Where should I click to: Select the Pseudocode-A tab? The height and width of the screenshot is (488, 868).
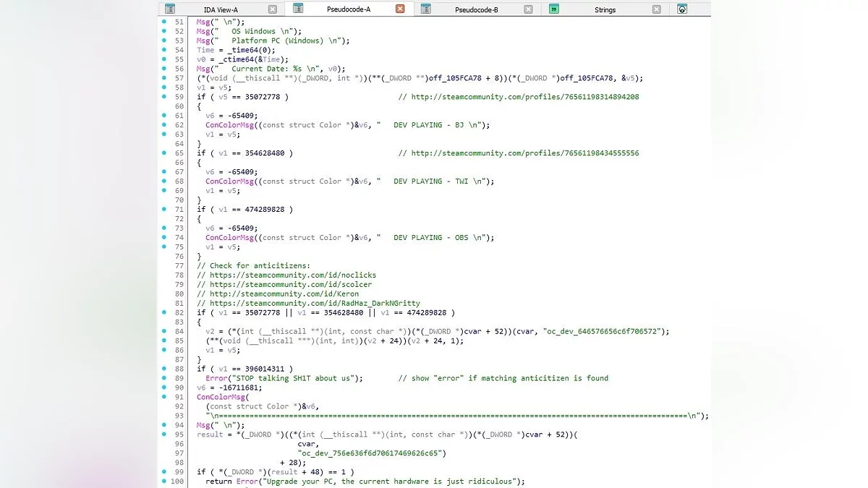tap(349, 9)
